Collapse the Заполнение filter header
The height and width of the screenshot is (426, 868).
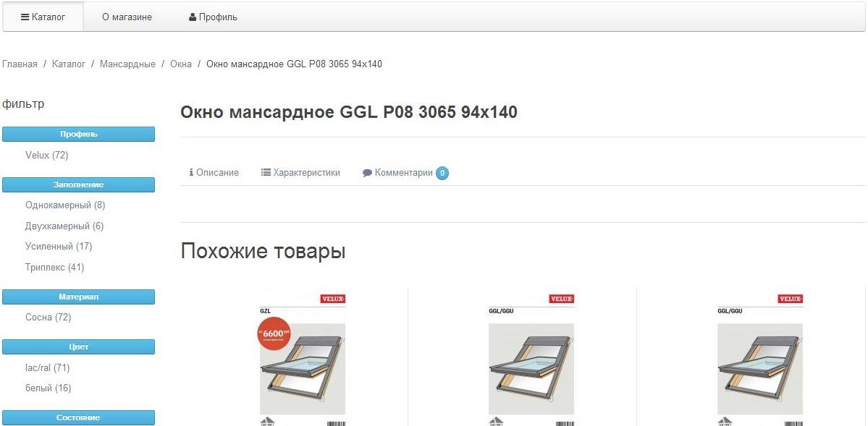79,184
